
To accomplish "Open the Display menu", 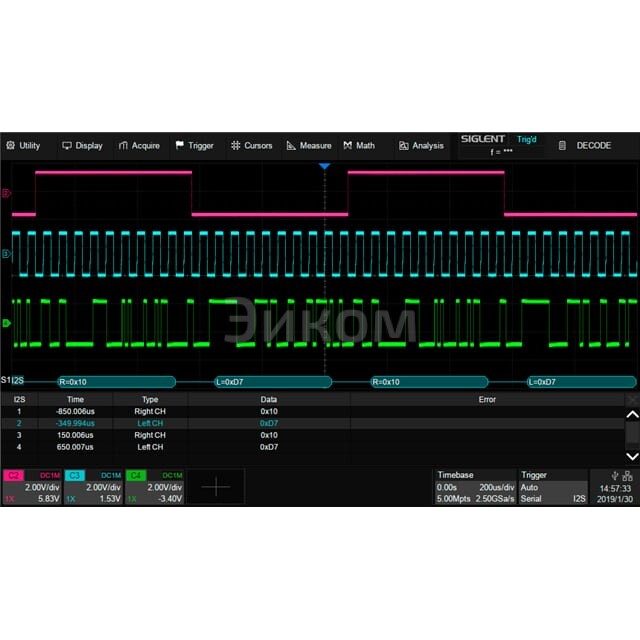I will click(x=82, y=146).
